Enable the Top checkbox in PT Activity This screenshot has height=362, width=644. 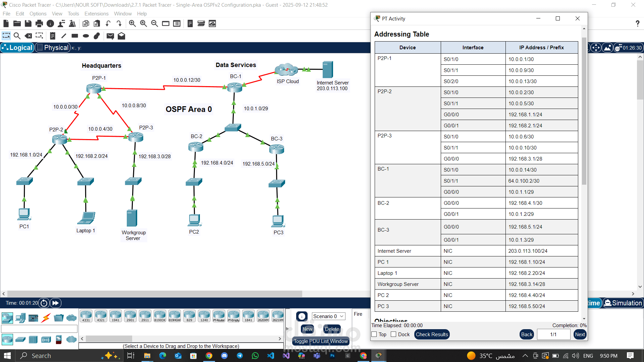click(374, 335)
